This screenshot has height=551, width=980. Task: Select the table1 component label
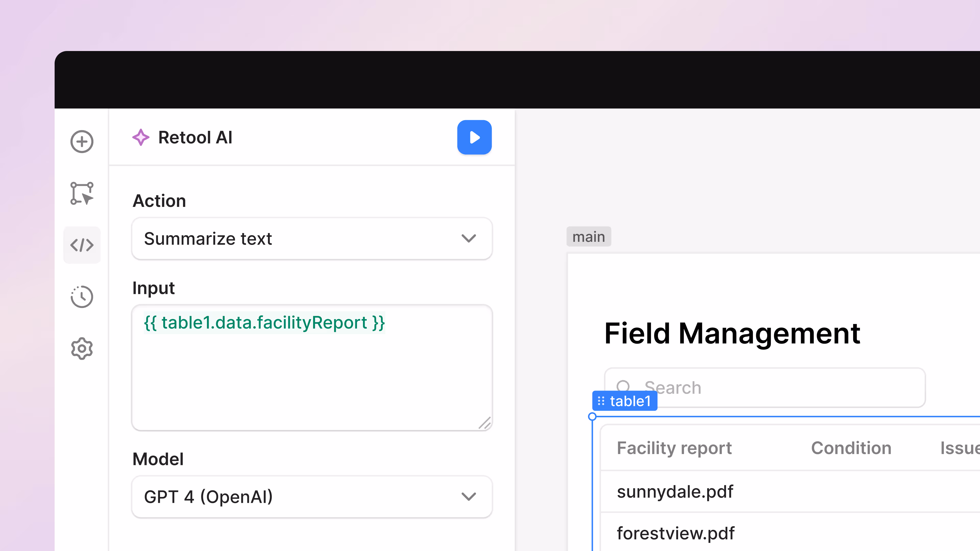[630, 401]
